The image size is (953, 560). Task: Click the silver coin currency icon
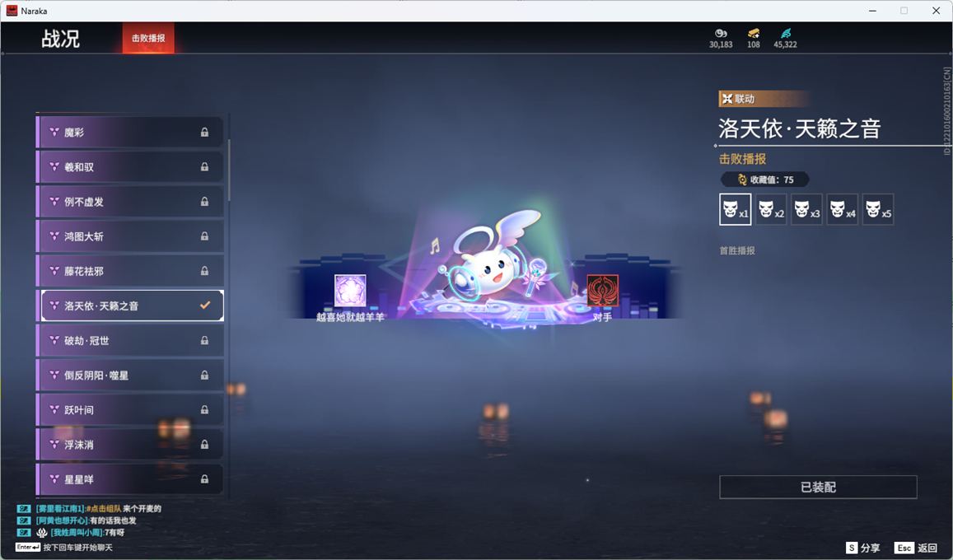click(721, 34)
